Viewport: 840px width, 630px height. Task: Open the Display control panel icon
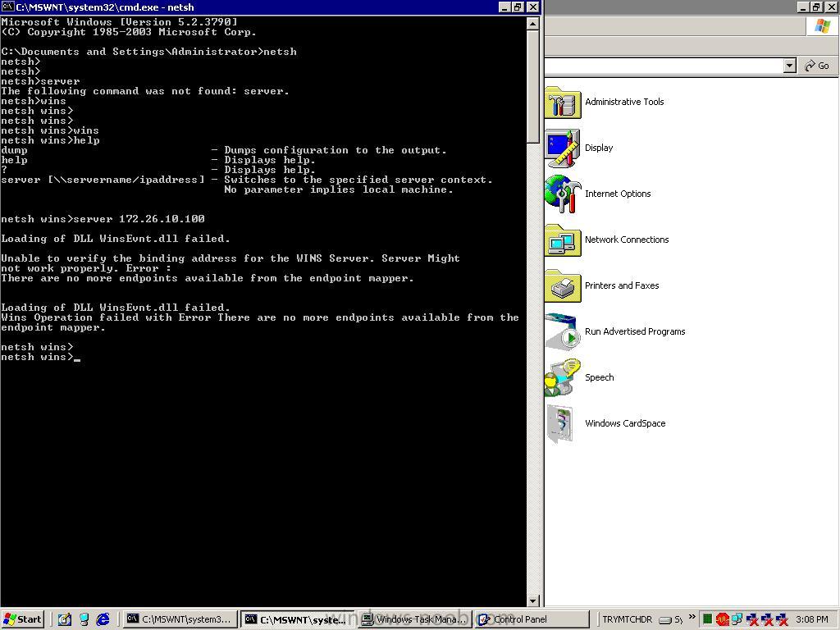[x=563, y=148]
